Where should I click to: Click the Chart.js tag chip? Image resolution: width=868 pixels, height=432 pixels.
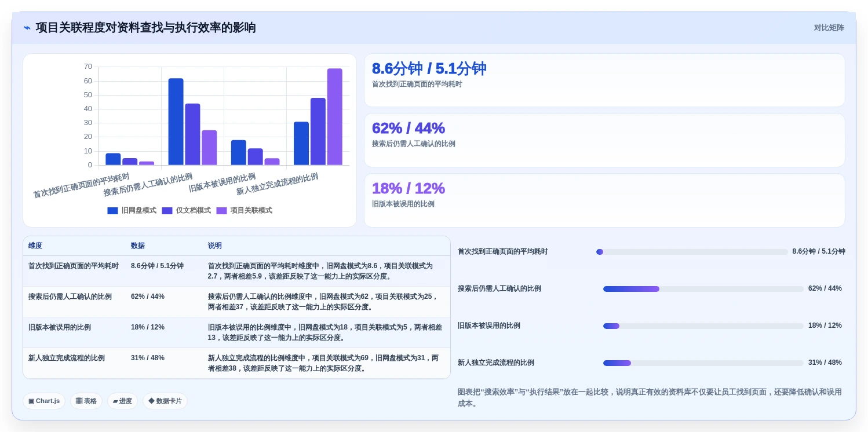click(x=44, y=401)
